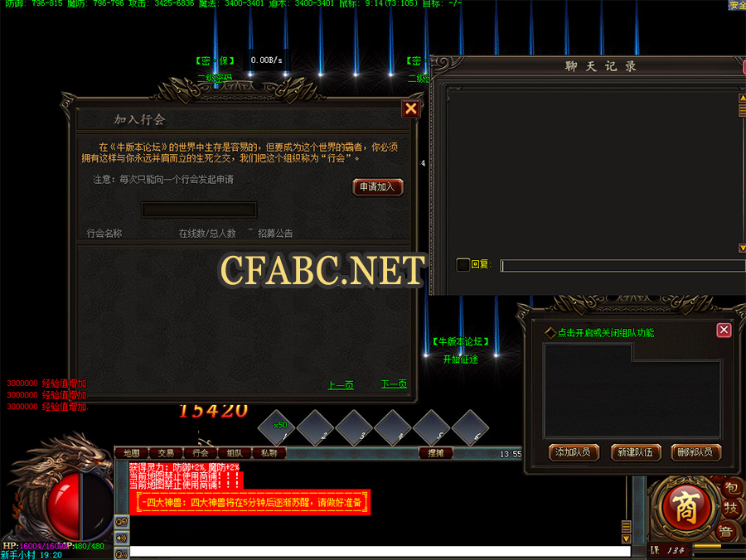
Task: Click the 申请加入 apply button
Action: pos(378,187)
